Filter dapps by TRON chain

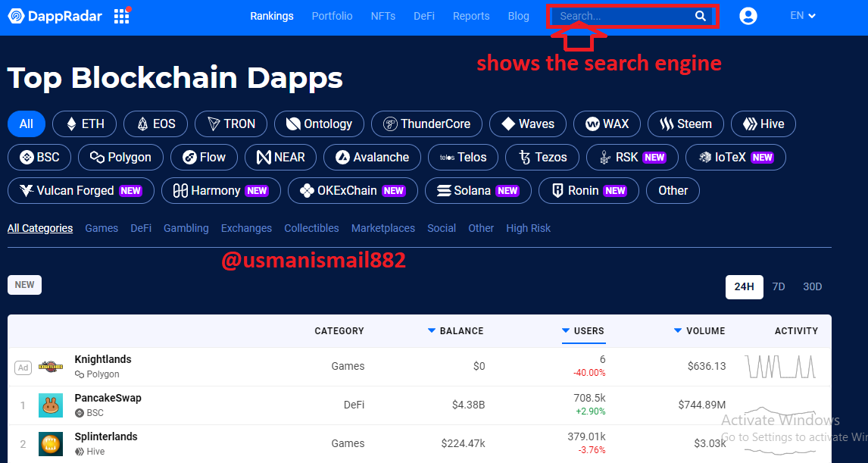coord(231,124)
